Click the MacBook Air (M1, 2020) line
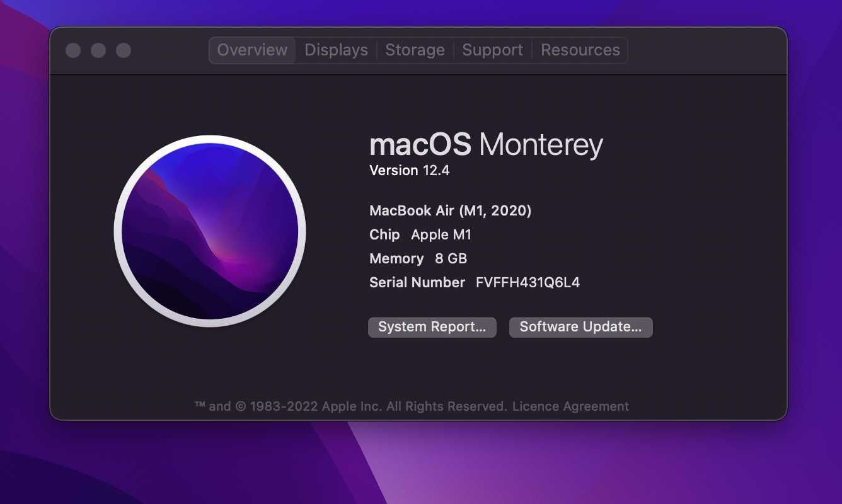This screenshot has height=504, width=842. click(x=450, y=211)
